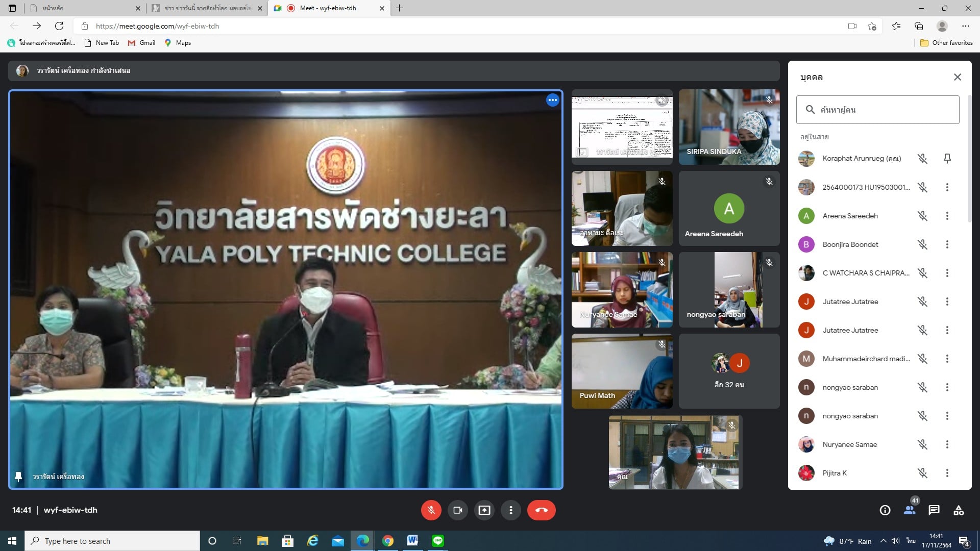Open options menu for Boonjira Boondet

947,244
